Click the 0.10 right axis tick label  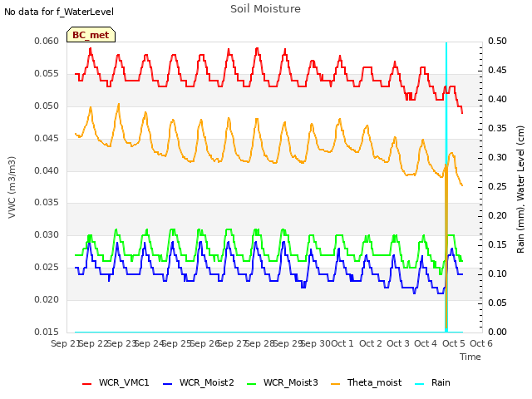tap(497, 273)
